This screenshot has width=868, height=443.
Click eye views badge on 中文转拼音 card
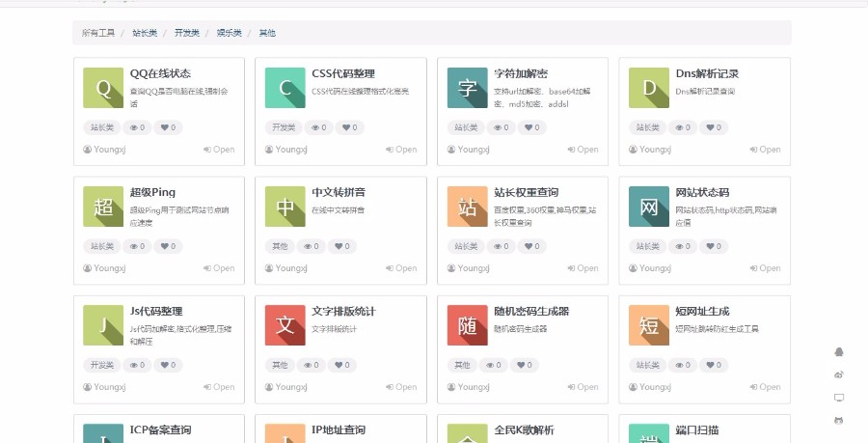tap(312, 246)
